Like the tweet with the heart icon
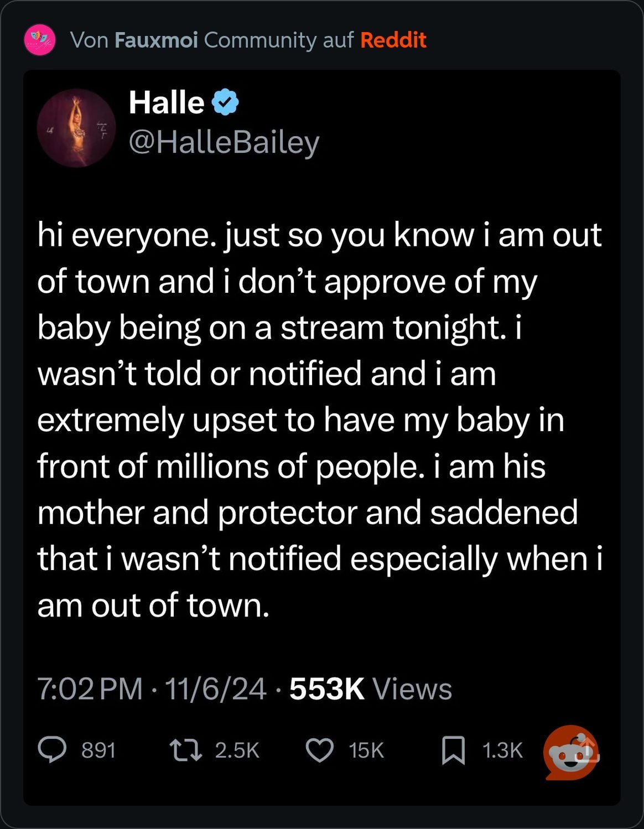 (320, 750)
